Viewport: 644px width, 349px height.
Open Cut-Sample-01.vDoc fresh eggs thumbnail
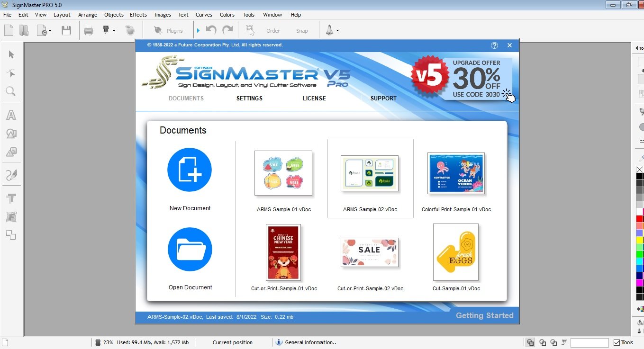[456, 252]
